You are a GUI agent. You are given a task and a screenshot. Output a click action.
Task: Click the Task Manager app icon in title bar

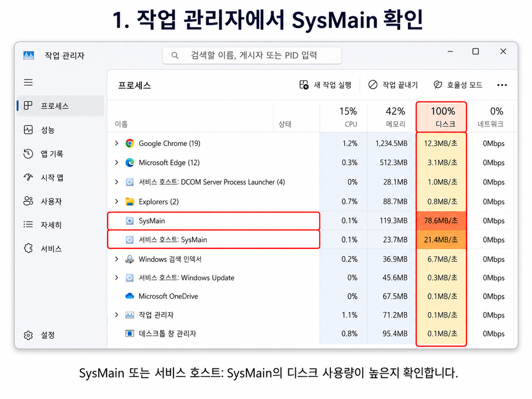pyautogui.click(x=29, y=55)
